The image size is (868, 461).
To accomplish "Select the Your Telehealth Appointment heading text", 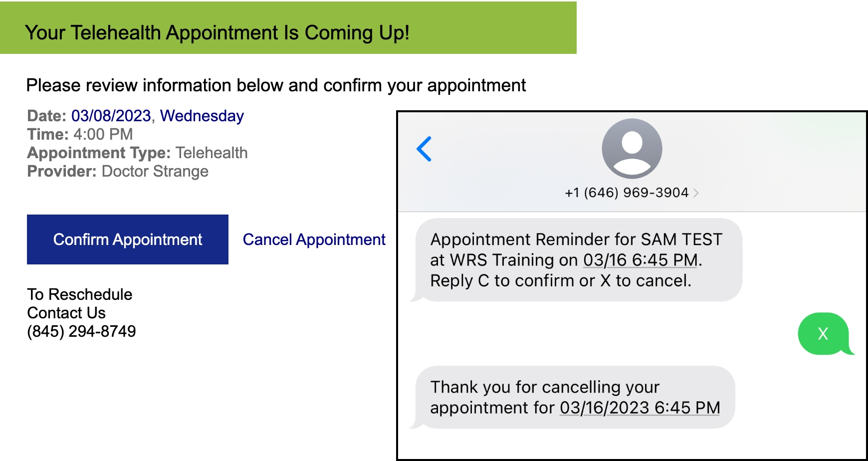I will 218,33.
